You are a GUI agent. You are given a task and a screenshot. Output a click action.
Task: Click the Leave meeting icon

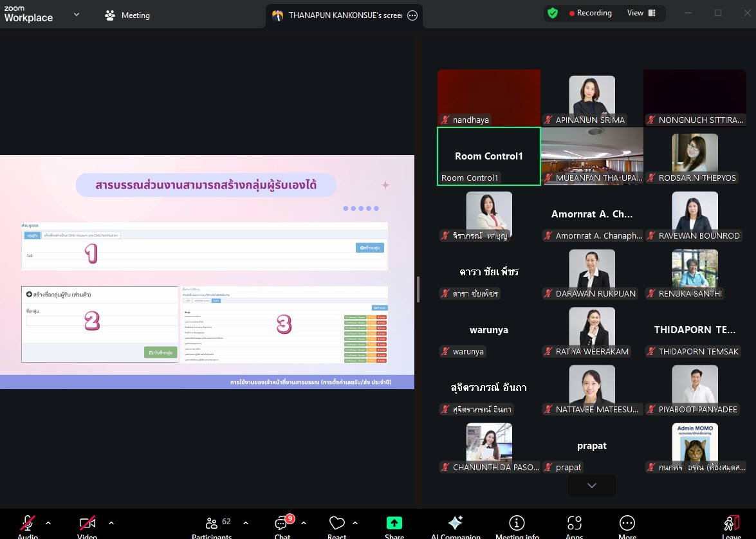(732, 523)
